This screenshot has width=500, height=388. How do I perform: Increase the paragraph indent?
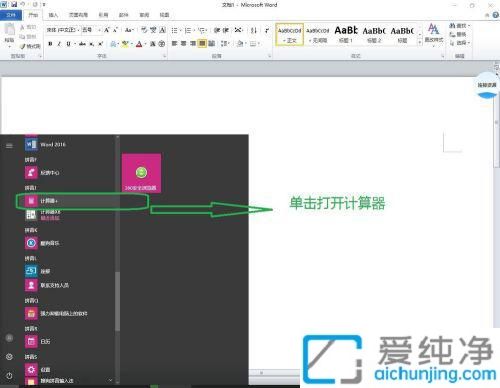(226, 30)
